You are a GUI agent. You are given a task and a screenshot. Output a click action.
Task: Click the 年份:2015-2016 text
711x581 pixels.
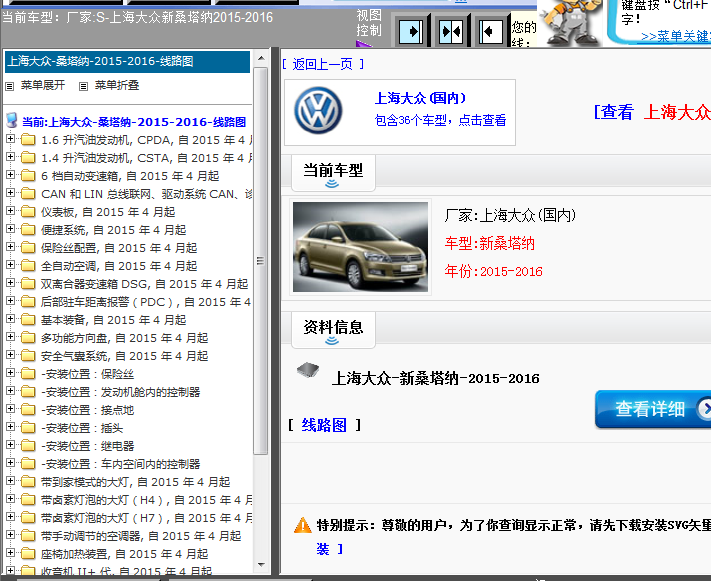point(493,271)
